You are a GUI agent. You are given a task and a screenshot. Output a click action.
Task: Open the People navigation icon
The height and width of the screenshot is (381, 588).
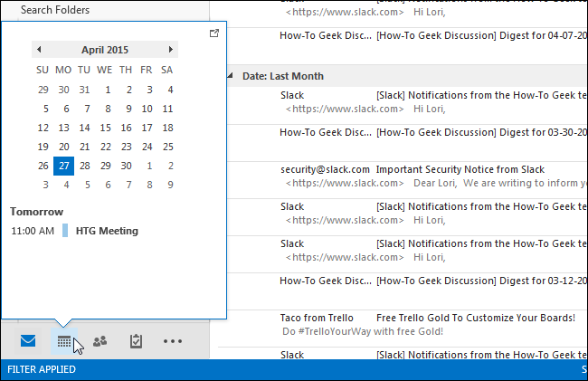100,341
